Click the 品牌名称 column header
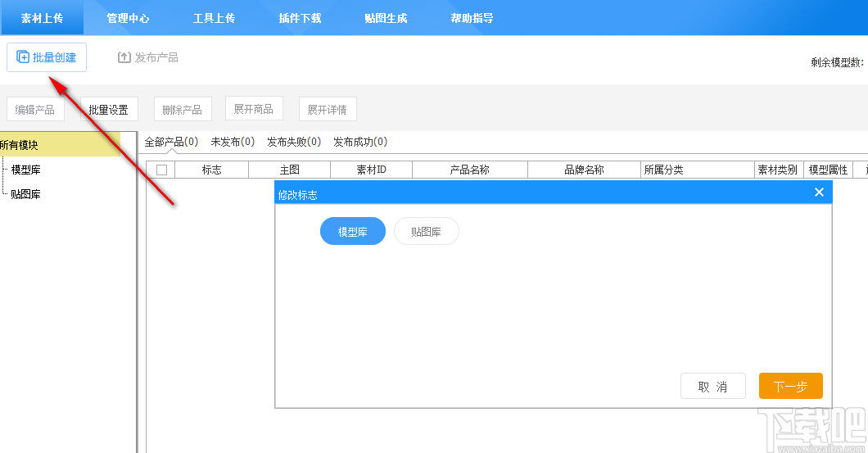This screenshot has width=868, height=453. [x=584, y=170]
